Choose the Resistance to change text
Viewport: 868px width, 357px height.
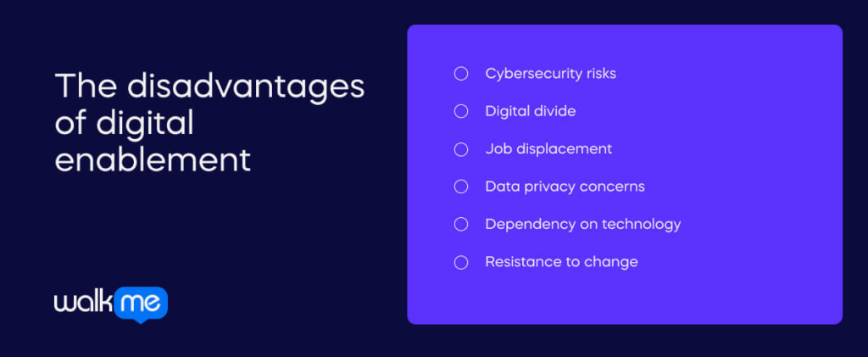point(561,262)
